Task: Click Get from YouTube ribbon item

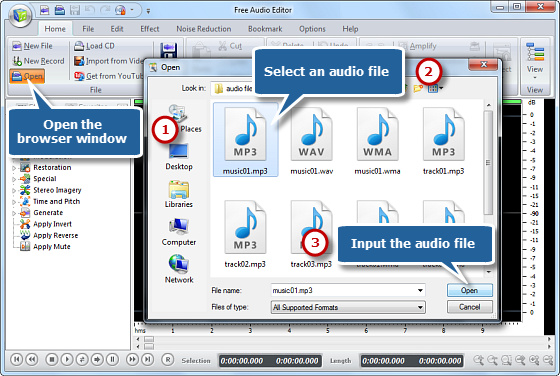Action: (108, 76)
